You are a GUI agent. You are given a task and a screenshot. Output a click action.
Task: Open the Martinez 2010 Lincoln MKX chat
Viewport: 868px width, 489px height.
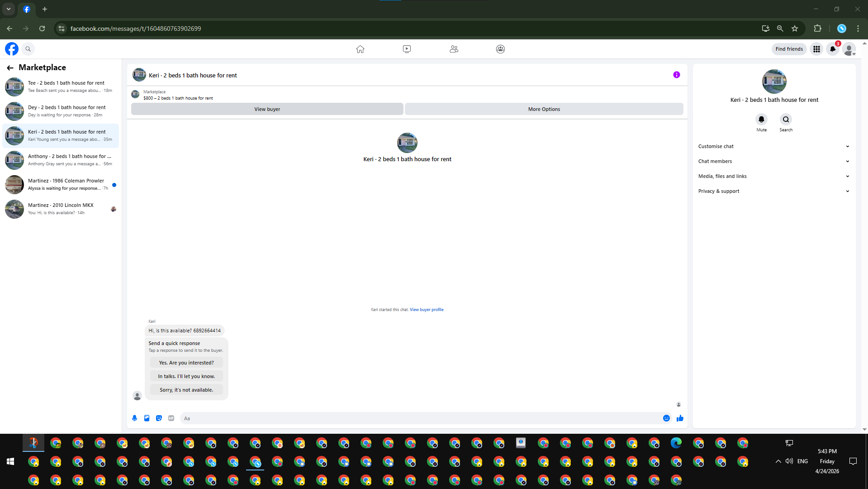click(61, 209)
